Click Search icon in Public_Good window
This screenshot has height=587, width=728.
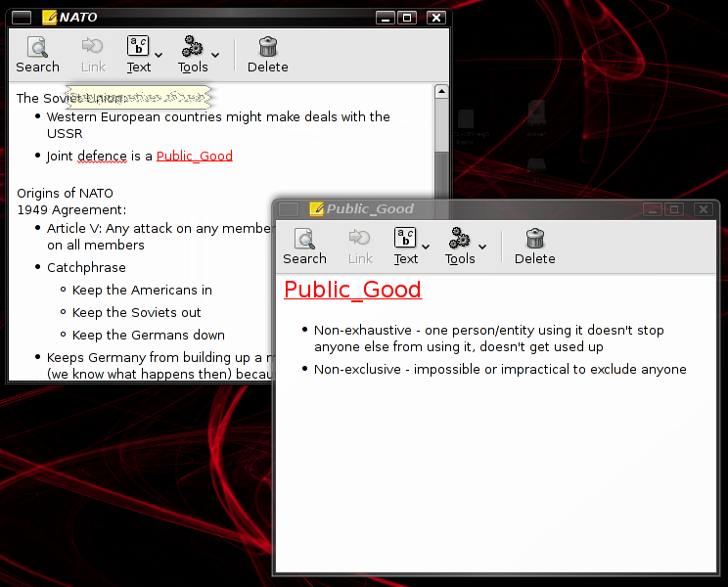point(304,239)
